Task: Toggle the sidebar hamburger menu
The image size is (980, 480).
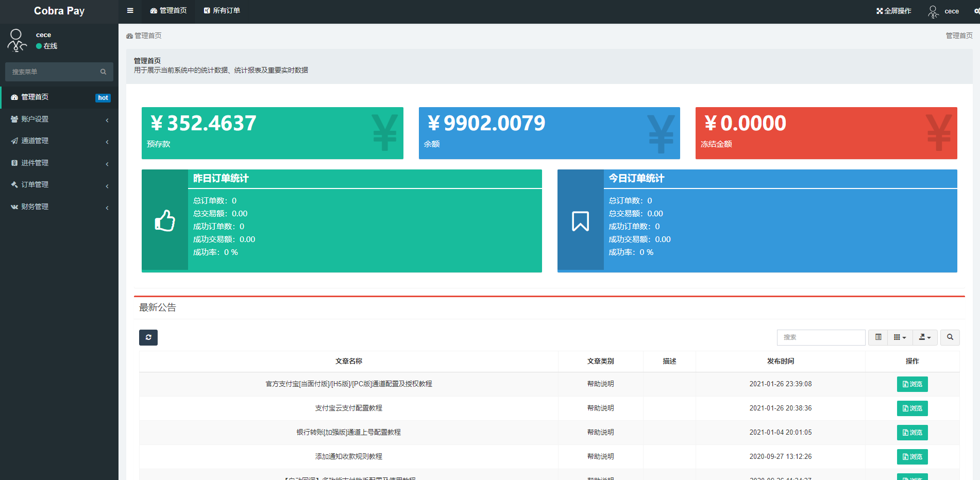Action: 130,11
